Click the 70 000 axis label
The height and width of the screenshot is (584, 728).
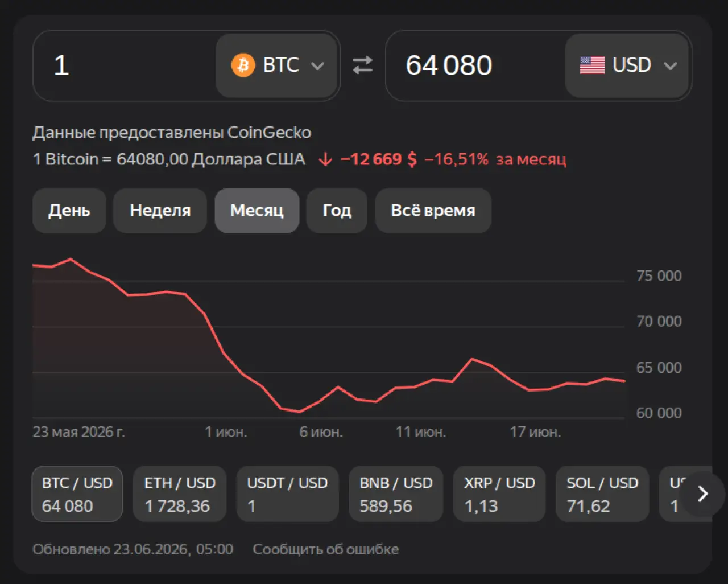659,322
